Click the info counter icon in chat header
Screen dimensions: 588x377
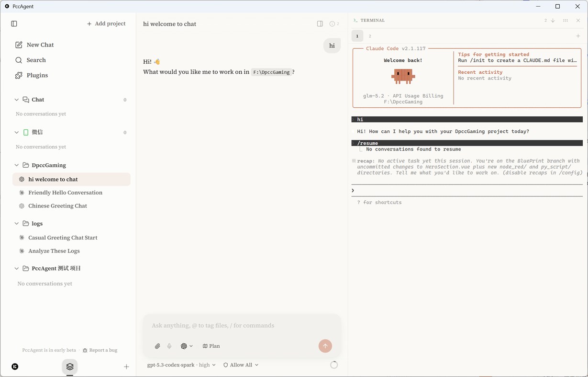coord(334,23)
